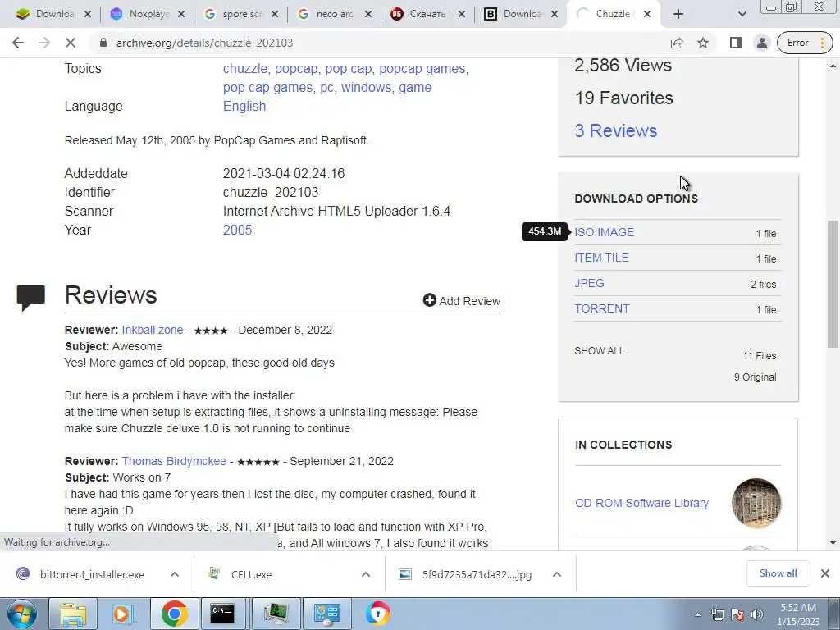Open the system monitor taskbar icon

coord(276,614)
